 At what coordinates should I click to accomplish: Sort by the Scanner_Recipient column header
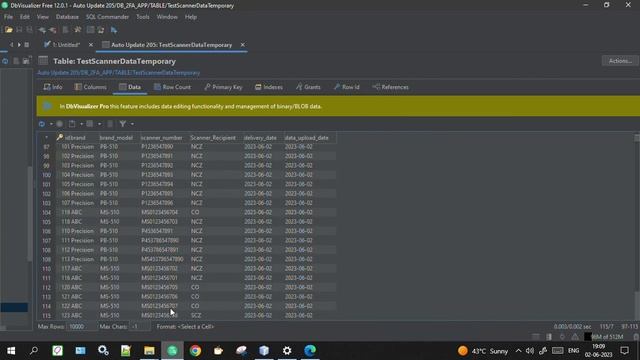pyautogui.click(x=213, y=138)
